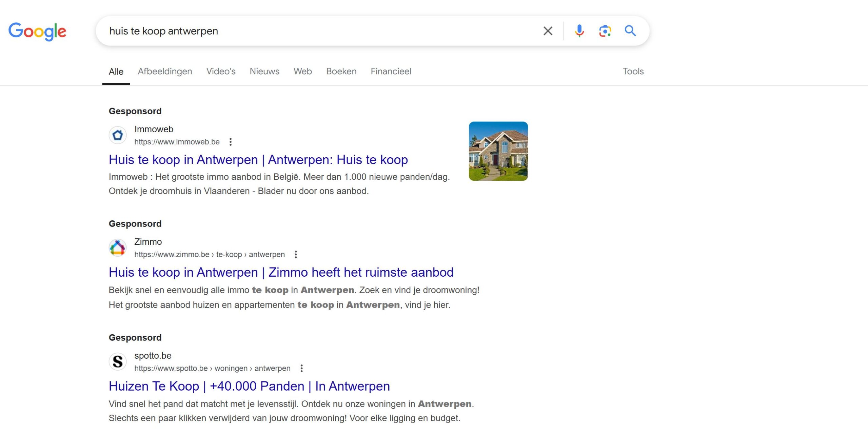Click the Immoweb site name text
The width and height of the screenshot is (868, 433).
click(x=154, y=129)
